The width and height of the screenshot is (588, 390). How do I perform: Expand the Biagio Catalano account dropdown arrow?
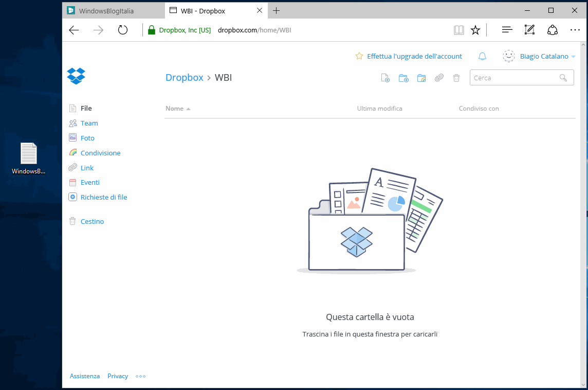click(573, 57)
